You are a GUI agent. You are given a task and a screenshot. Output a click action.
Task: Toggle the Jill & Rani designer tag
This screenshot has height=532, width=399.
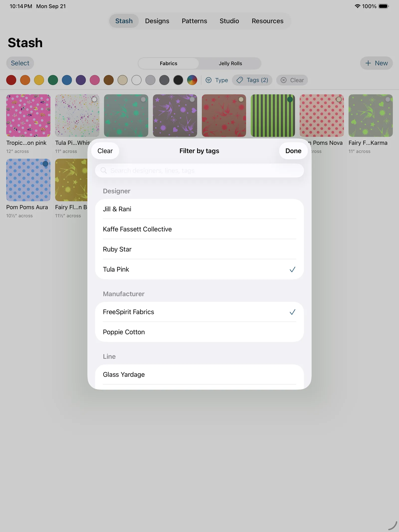[199, 209]
